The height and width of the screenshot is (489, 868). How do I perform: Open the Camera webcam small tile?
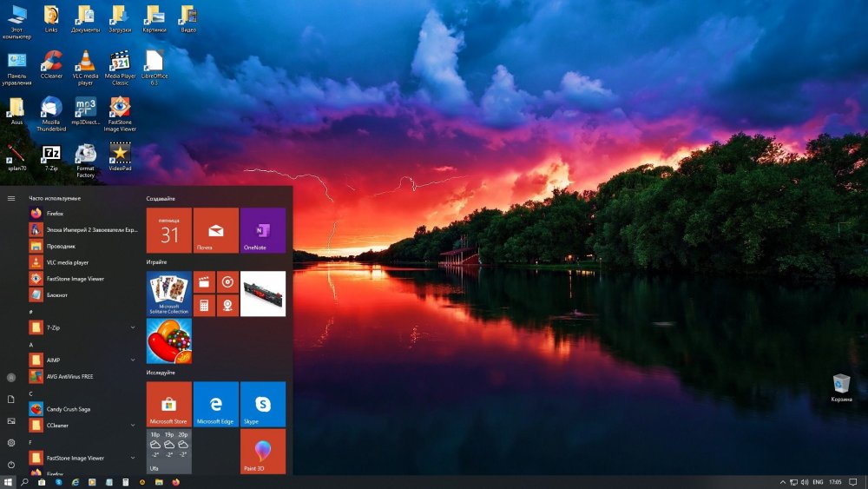pos(227,305)
